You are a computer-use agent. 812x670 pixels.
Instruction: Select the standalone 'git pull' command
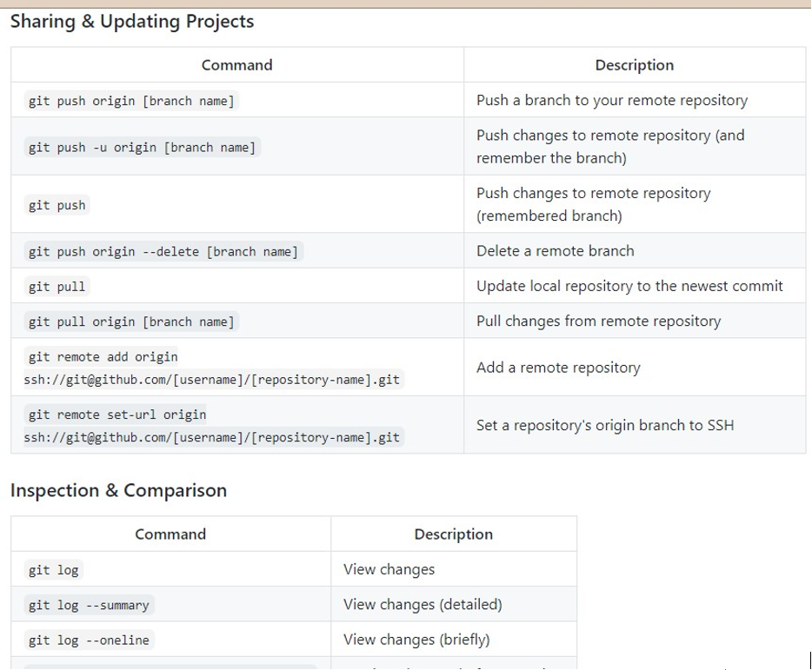pos(57,287)
